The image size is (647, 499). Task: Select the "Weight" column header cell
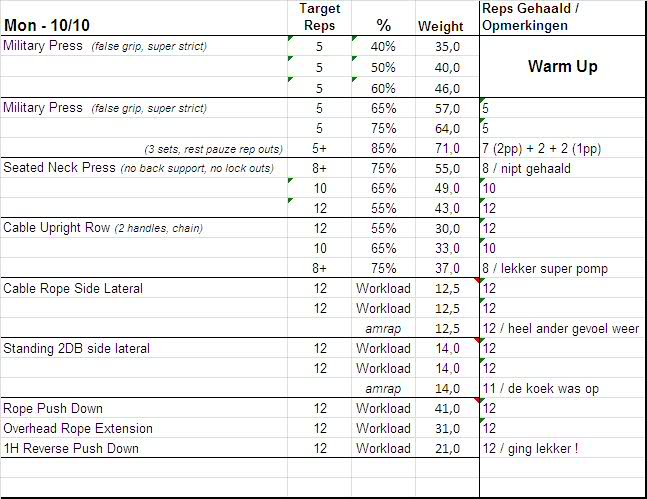tap(439, 26)
